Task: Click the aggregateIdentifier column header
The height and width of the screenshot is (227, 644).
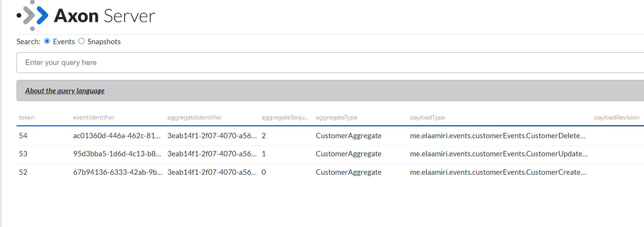Action: pos(194,118)
